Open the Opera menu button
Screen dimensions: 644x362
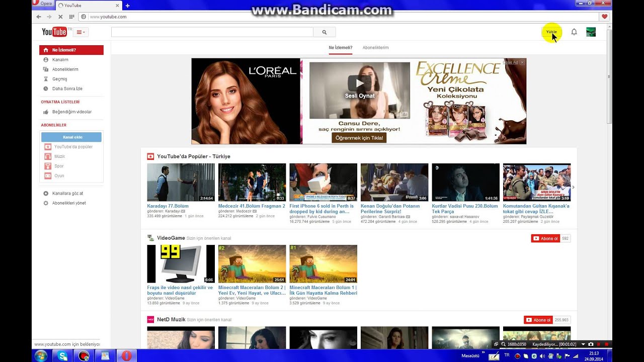click(x=43, y=4)
